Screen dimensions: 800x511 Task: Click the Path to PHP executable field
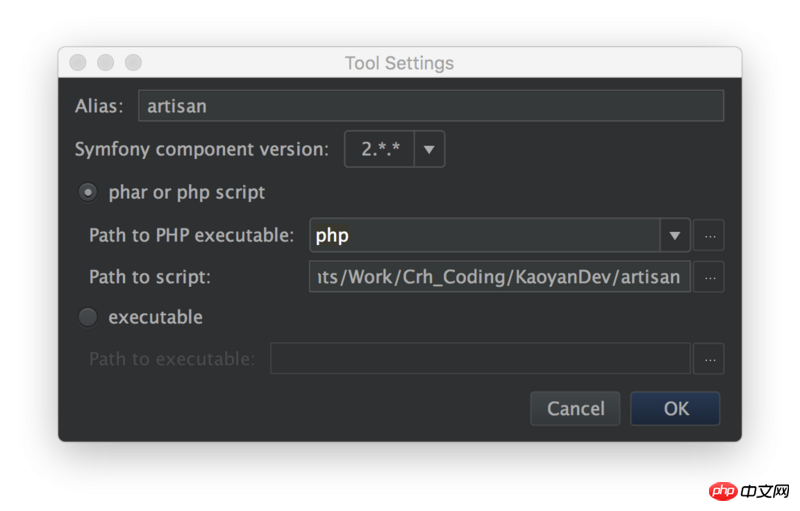point(484,236)
